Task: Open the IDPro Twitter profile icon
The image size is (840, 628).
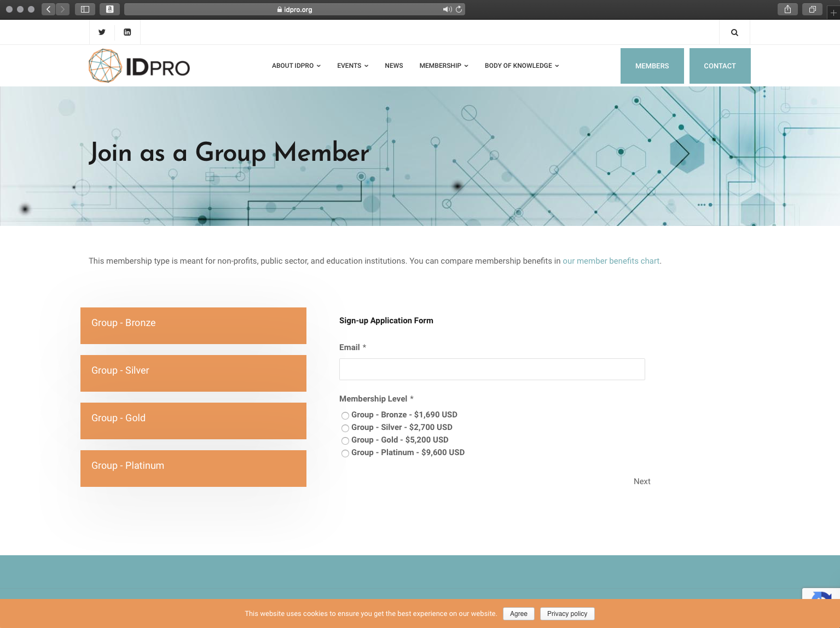Action: 101,32
